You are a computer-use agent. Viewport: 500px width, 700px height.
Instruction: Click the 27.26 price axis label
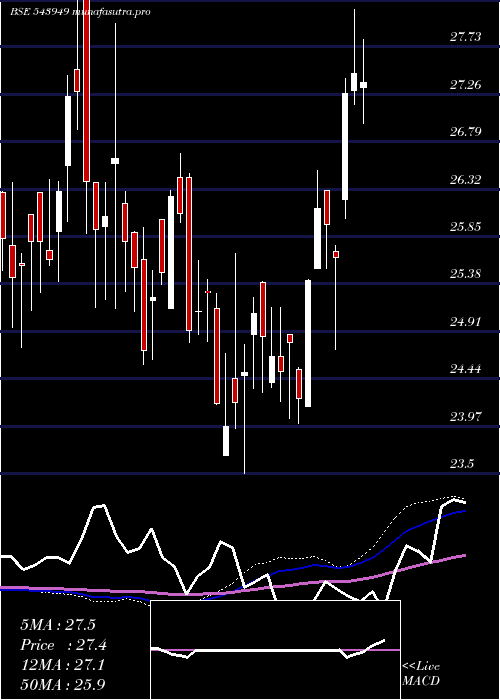tap(465, 84)
